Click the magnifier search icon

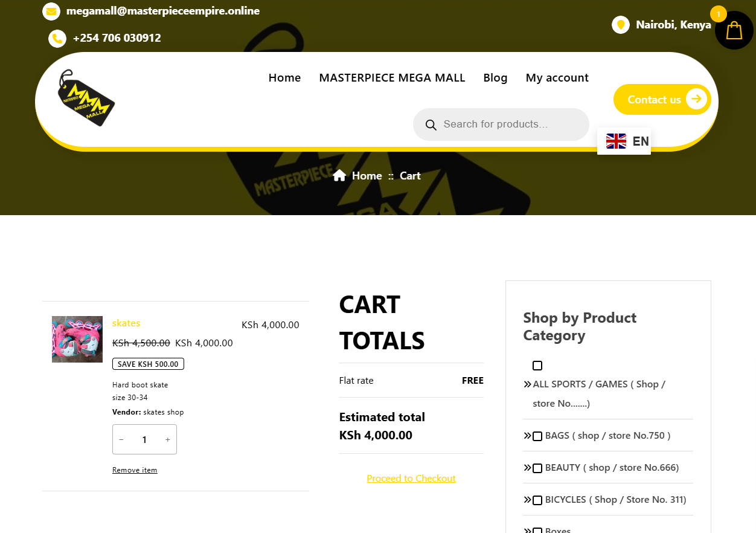pyautogui.click(x=431, y=125)
